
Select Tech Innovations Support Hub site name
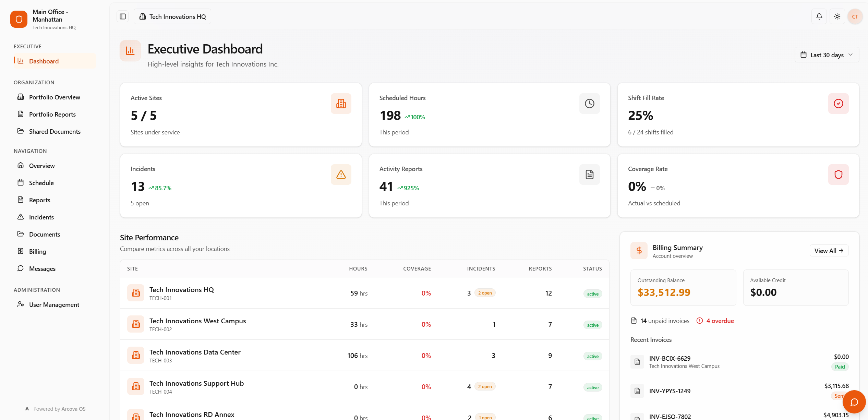(196, 383)
